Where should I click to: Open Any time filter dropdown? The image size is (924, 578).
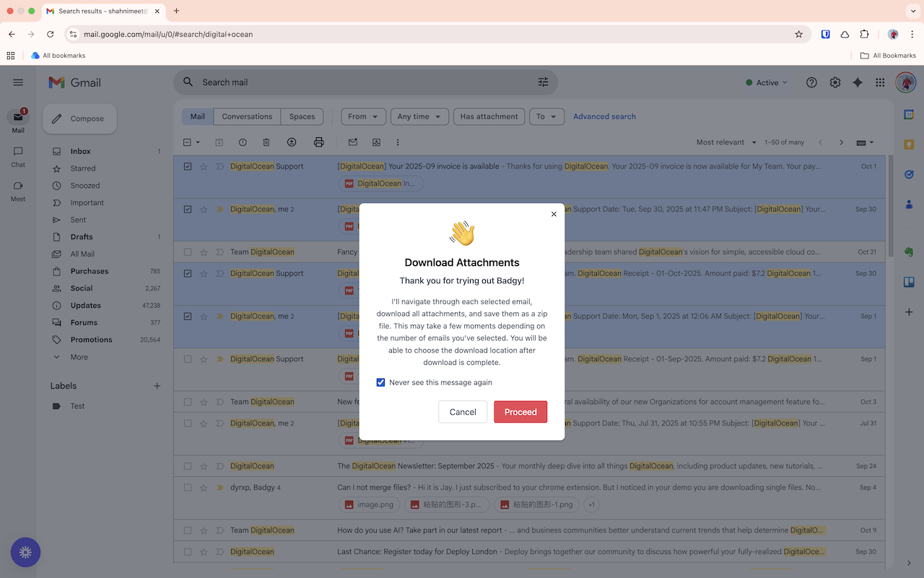[419, 116]
